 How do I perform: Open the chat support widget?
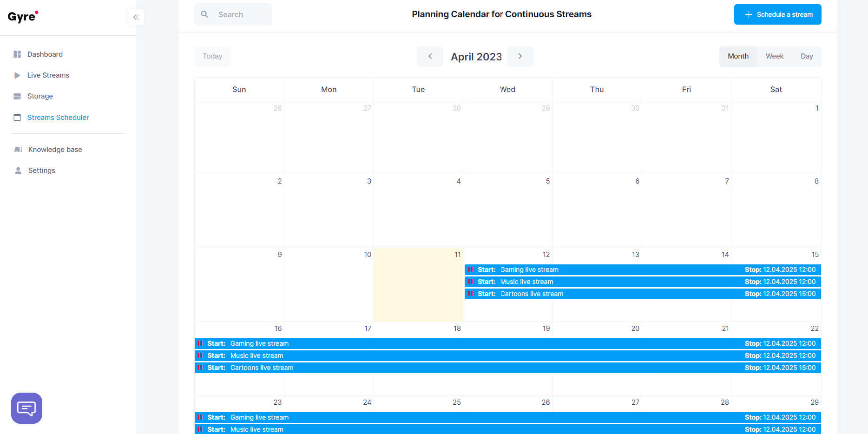click(x=26, y=408)
